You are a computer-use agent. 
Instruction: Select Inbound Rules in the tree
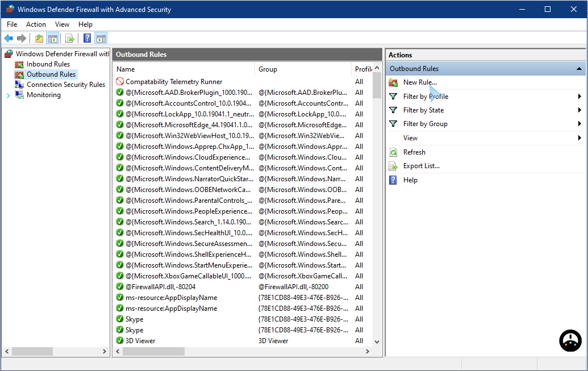48,64
